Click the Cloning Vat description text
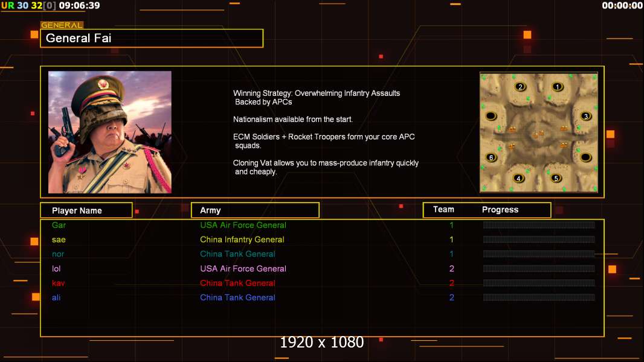Screen dimensions: 644x362 tap(326, 167)
